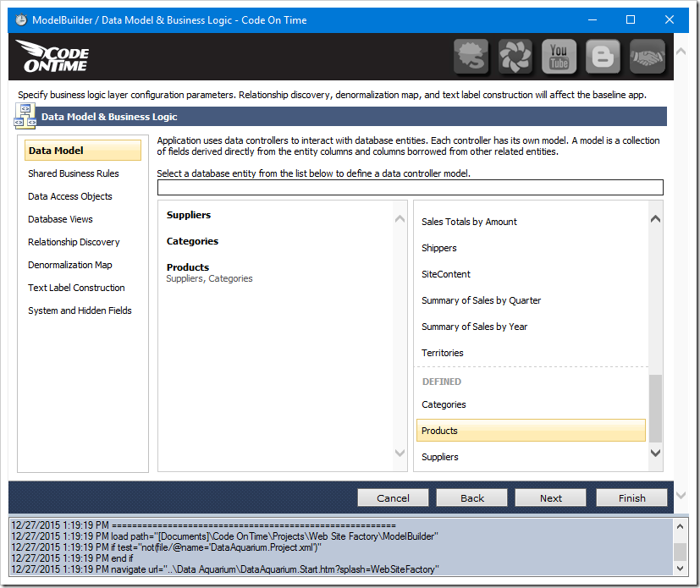
Task: Click model list scroll down arrow
Action: pos(400,453)
